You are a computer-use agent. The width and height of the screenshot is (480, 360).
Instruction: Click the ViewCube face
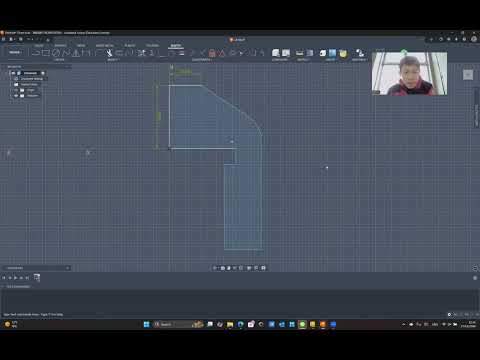(468, 75)
